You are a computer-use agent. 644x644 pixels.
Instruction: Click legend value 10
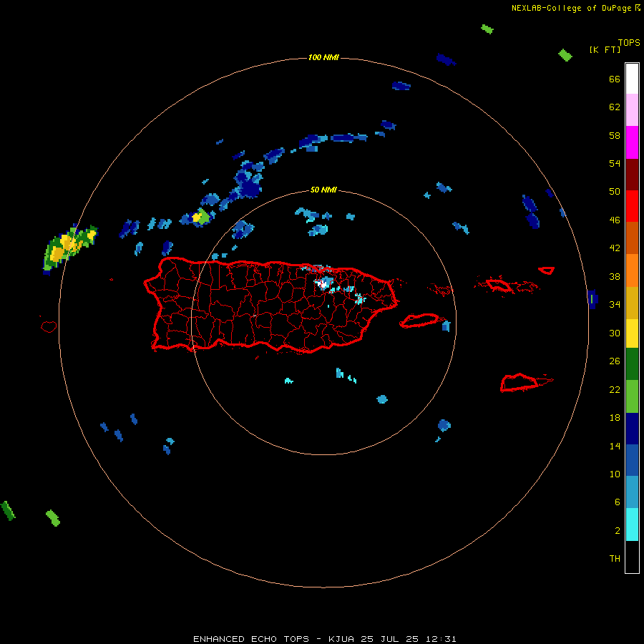pos(615,474)
